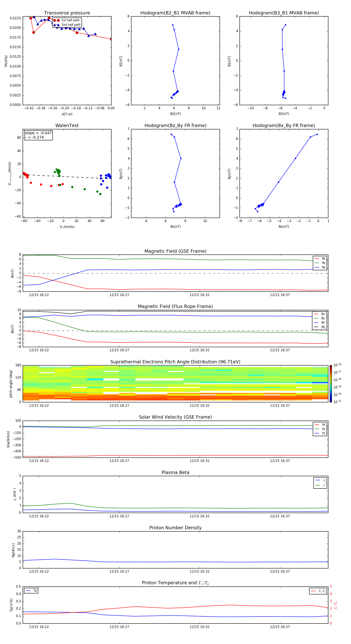Image resolution: width=351 pixels, height=644 pixels.
Task: Select the "slope = -0.047" annotation
Action: 38,133
